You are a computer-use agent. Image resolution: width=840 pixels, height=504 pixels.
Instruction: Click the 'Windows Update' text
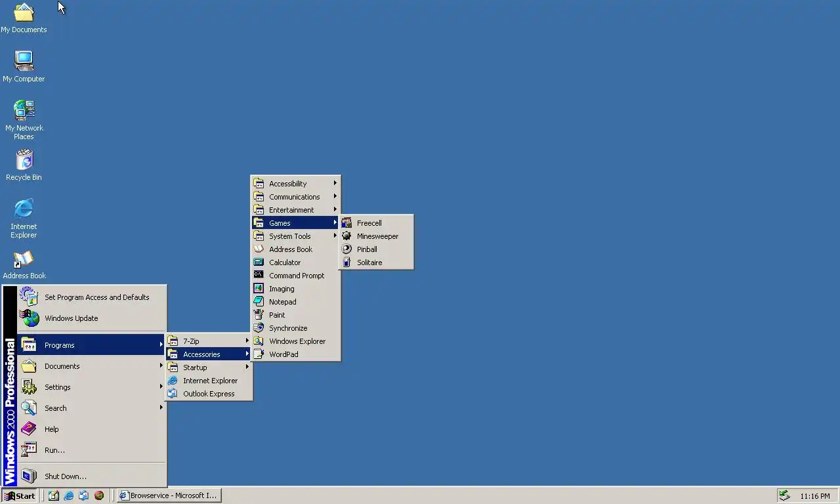click(72, 318)
